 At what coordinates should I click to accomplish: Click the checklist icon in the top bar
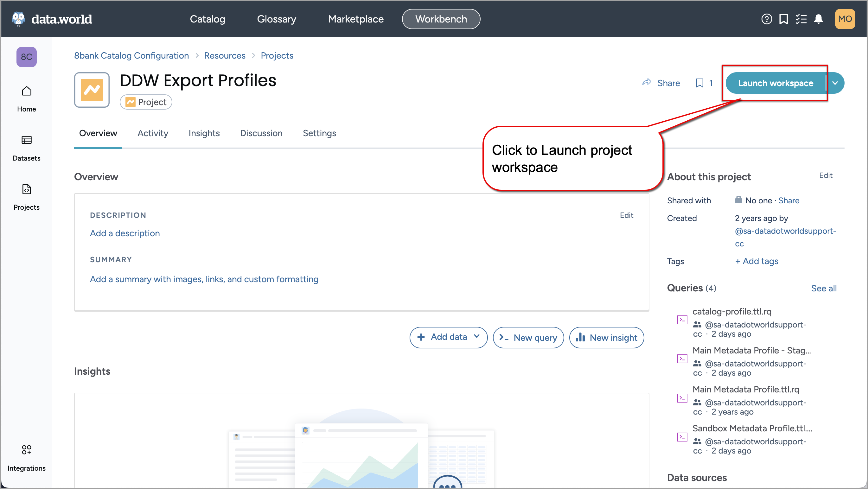[801, 19]
